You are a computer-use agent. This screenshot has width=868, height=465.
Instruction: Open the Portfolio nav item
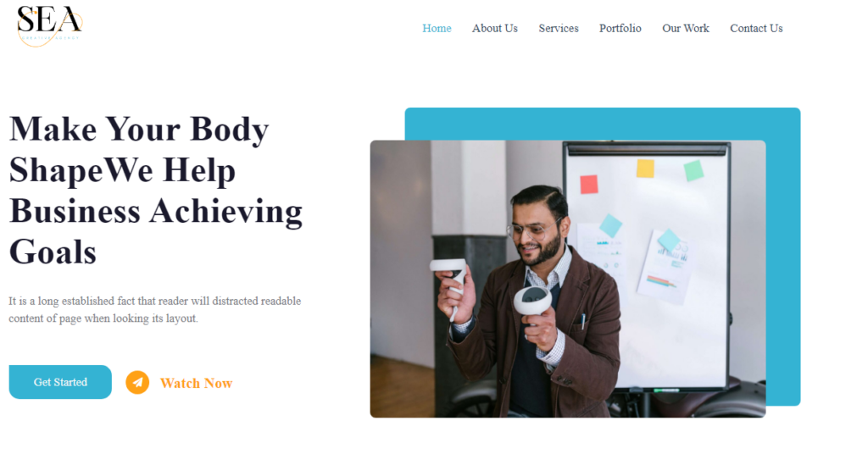click(x=620, y=28)
